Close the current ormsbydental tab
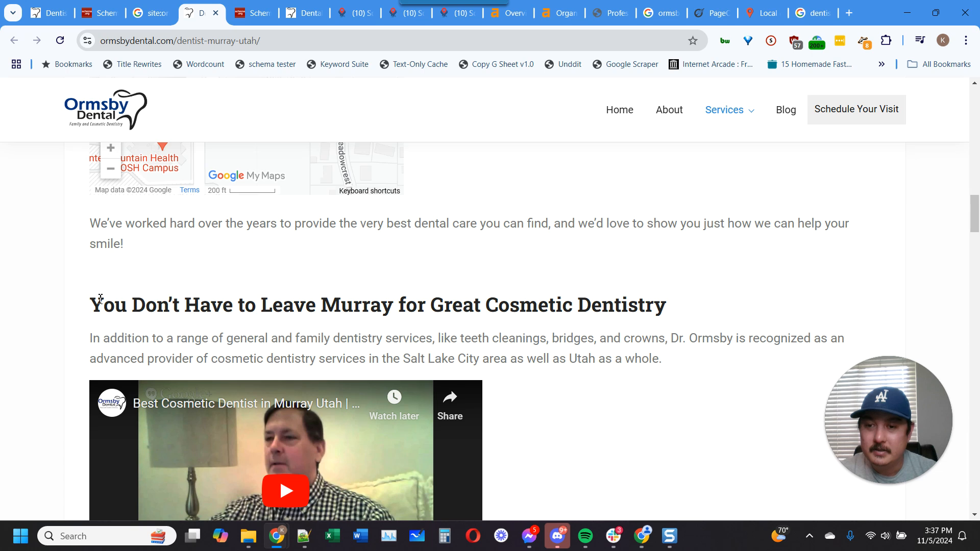This screenshot has width=980, height=551. pos(216,13)
